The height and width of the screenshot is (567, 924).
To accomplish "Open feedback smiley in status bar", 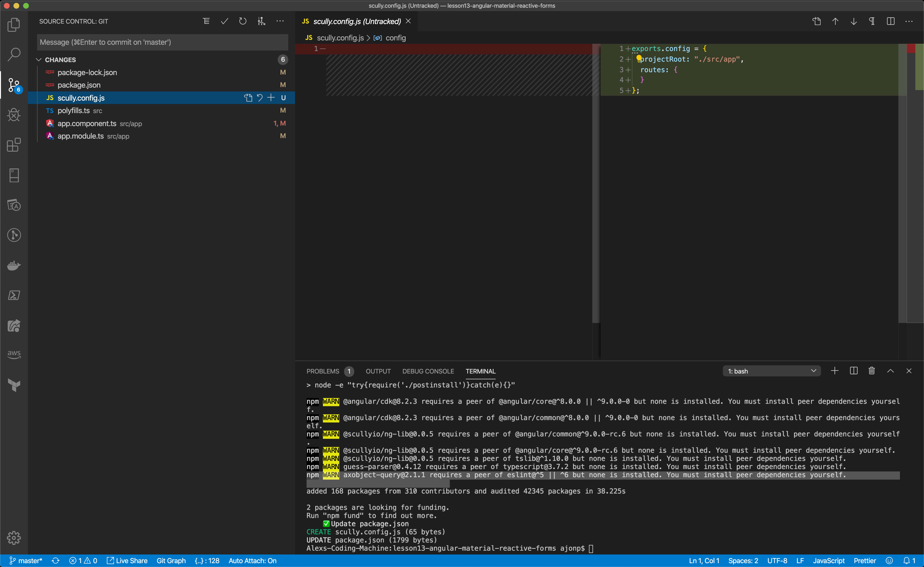I will pos(889,561).
